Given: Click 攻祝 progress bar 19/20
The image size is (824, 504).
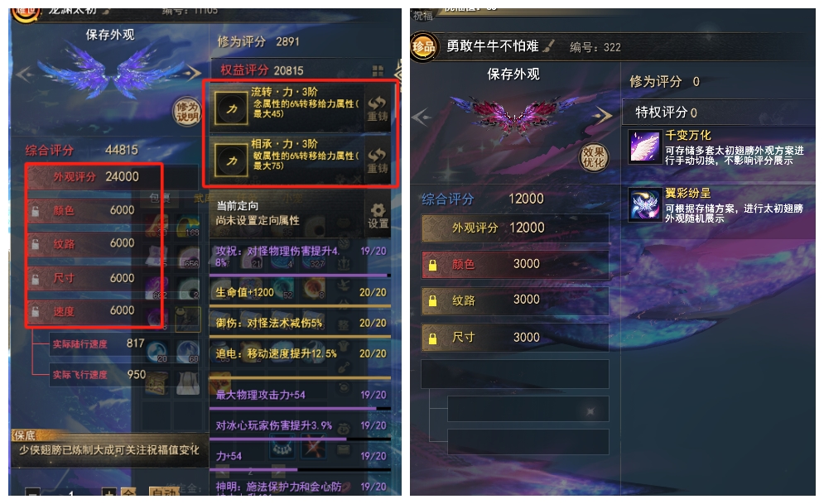Looking at the screenshot, I should point(300,275).
